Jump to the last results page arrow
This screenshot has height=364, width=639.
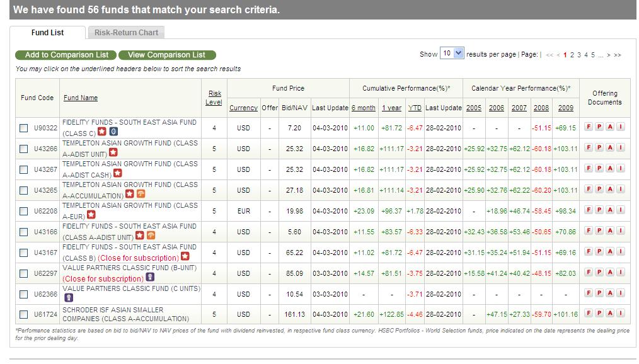(x=618, y=55)
